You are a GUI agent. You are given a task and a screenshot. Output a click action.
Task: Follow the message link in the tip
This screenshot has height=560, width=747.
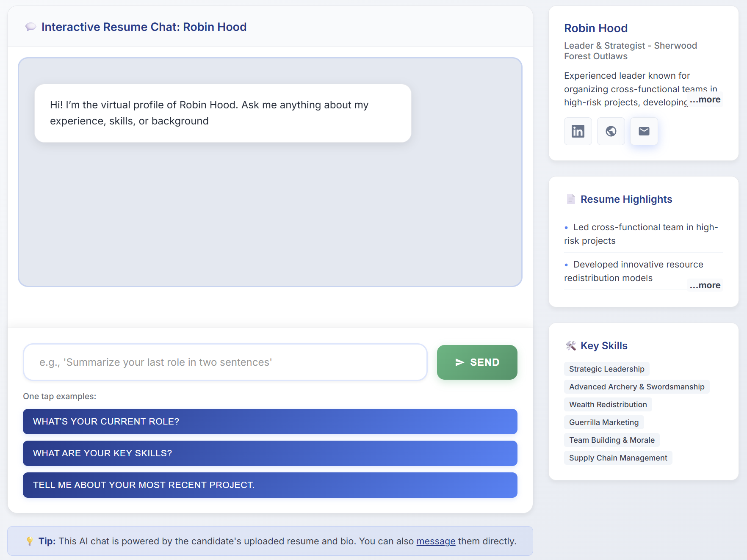pos(436,541)
